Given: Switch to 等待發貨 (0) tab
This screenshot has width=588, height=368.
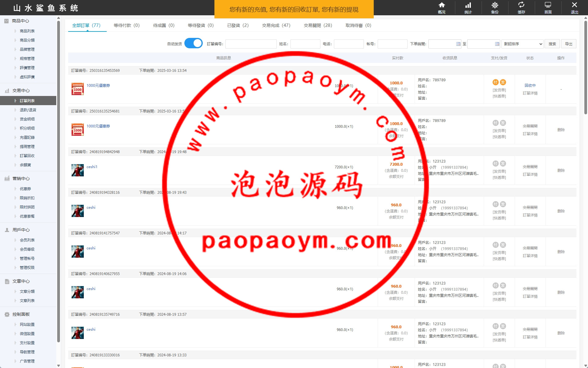Looking at the screenshot, I should click(x=201, y=25).
